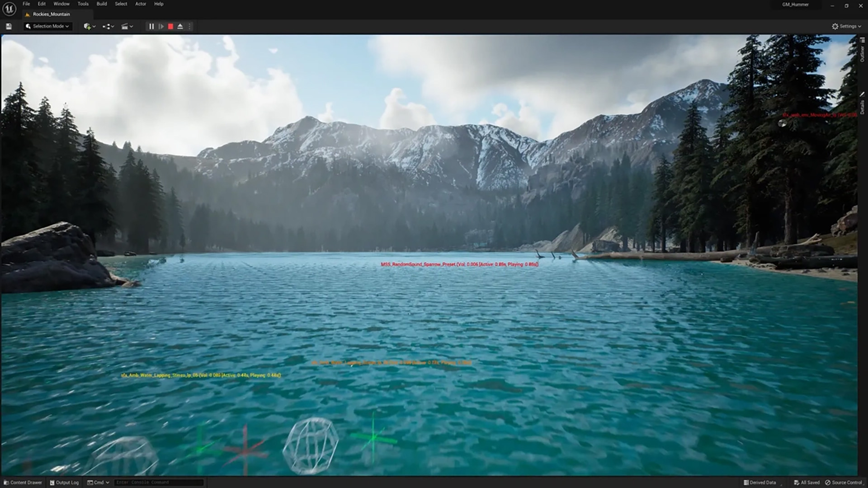Screen dimensions: 868x488
Task: Stop the play-in-editor session
Action: point(170,26)
